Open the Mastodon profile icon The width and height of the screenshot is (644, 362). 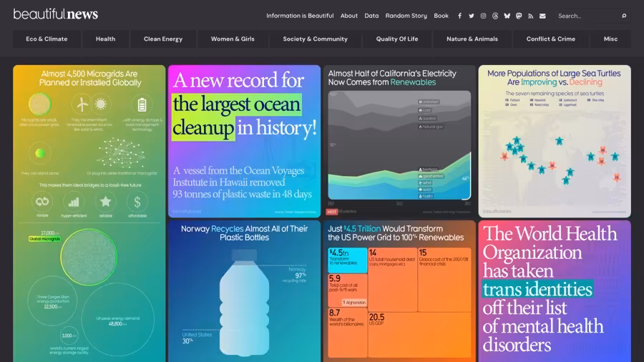pos(519,16)
